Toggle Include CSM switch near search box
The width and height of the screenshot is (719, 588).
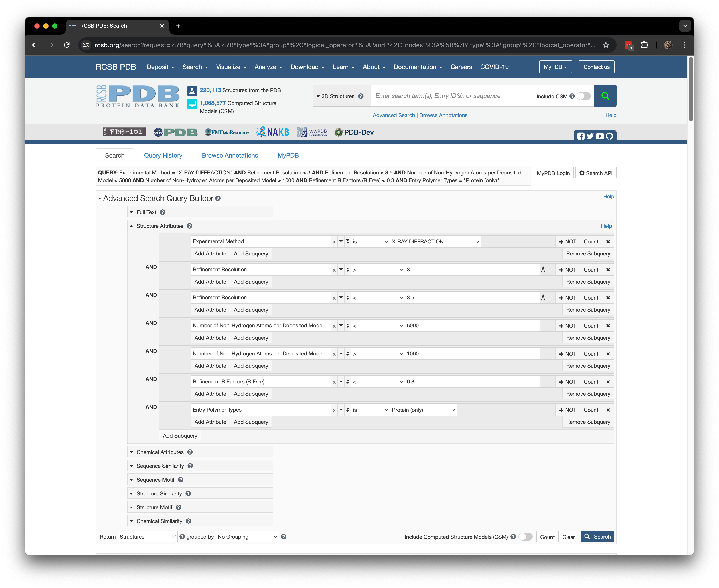point(583,96)
